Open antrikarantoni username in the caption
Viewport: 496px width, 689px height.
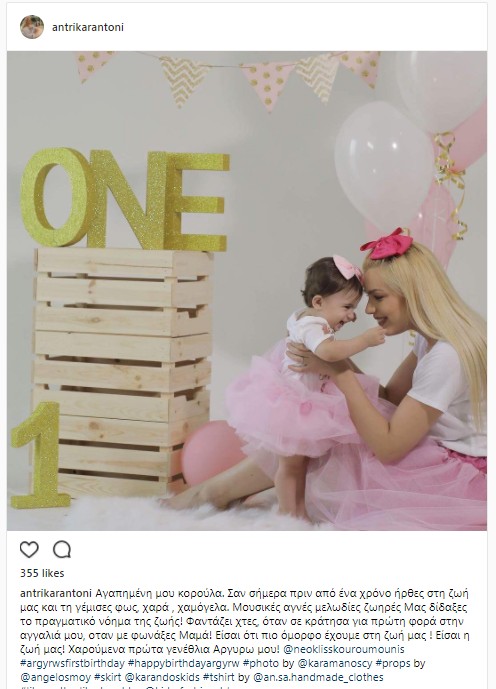[x=56, y=594]
